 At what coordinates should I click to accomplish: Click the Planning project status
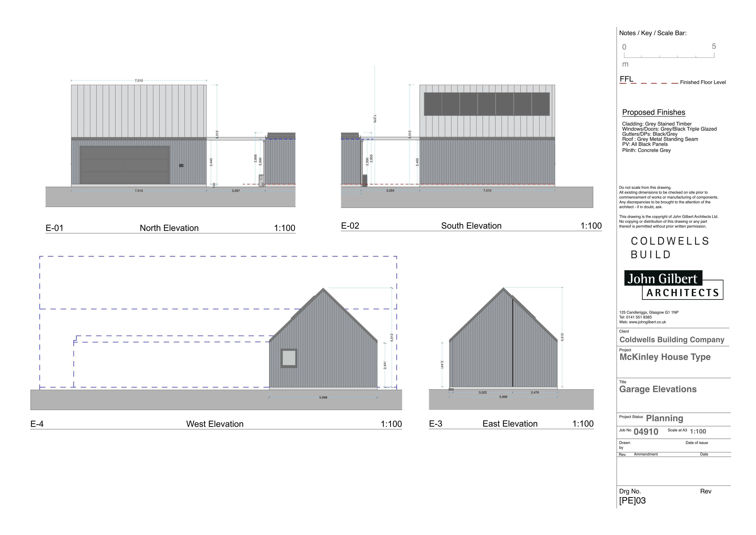click(x=664, y=418)
